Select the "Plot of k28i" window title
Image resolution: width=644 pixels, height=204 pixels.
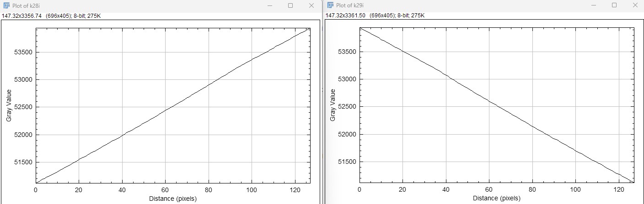coord(27,5)
